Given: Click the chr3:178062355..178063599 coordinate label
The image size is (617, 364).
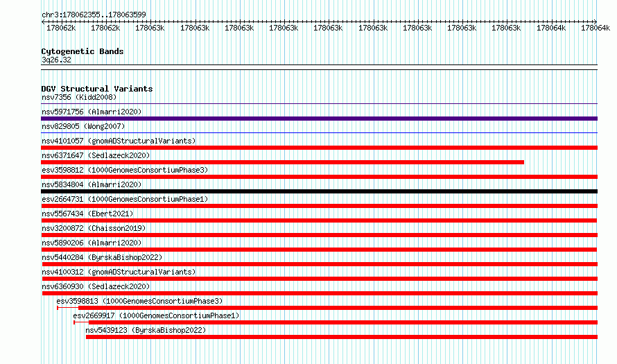Looking at the screenshot, I should point(94,15).
